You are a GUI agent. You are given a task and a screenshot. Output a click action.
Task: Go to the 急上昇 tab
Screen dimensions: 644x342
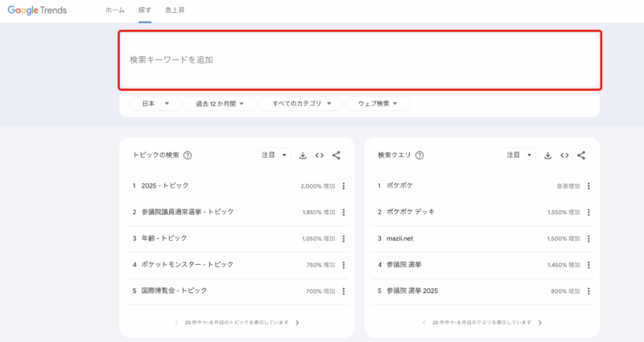pyautogui.click(x=175, y=10)
